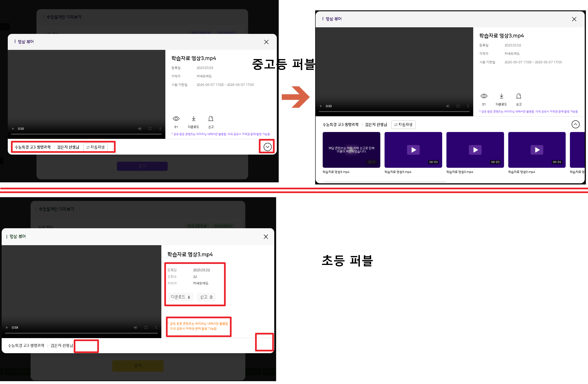
Task: Expand playlist with circled down chevron
Action: click(267, 147)
